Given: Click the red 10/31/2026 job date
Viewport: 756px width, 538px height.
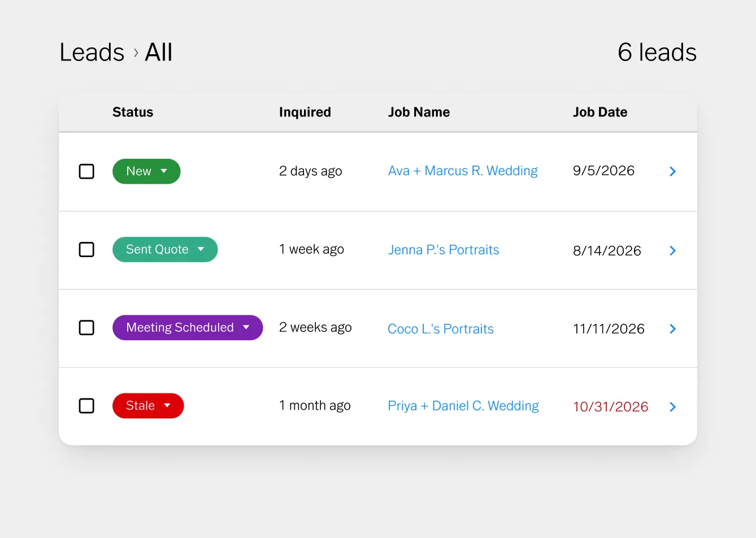Looking at the screenshot, I should click(x=611, y=407).
